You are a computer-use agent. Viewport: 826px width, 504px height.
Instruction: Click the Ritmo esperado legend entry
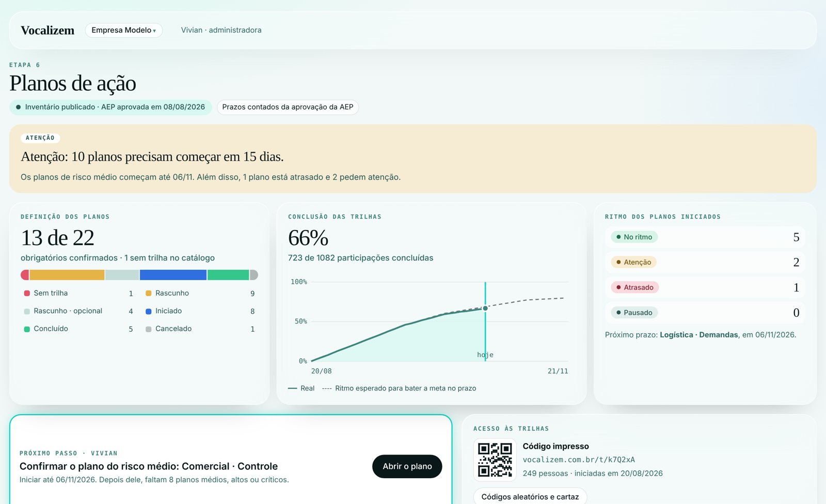click(399, 388)
